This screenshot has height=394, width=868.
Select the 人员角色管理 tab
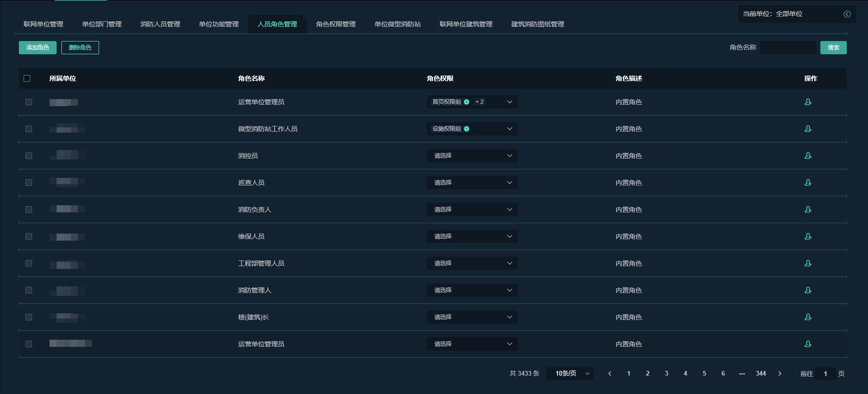coord(277,24)
